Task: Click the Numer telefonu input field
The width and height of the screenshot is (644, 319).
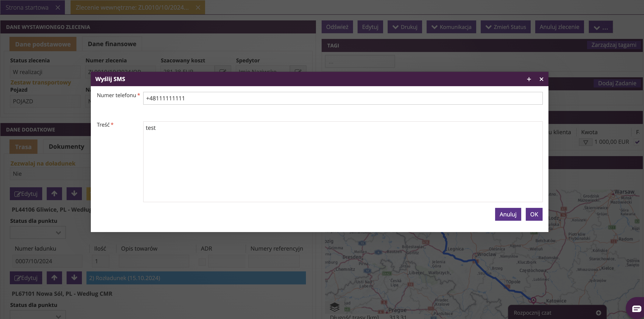Action: [x=342, y=98]
